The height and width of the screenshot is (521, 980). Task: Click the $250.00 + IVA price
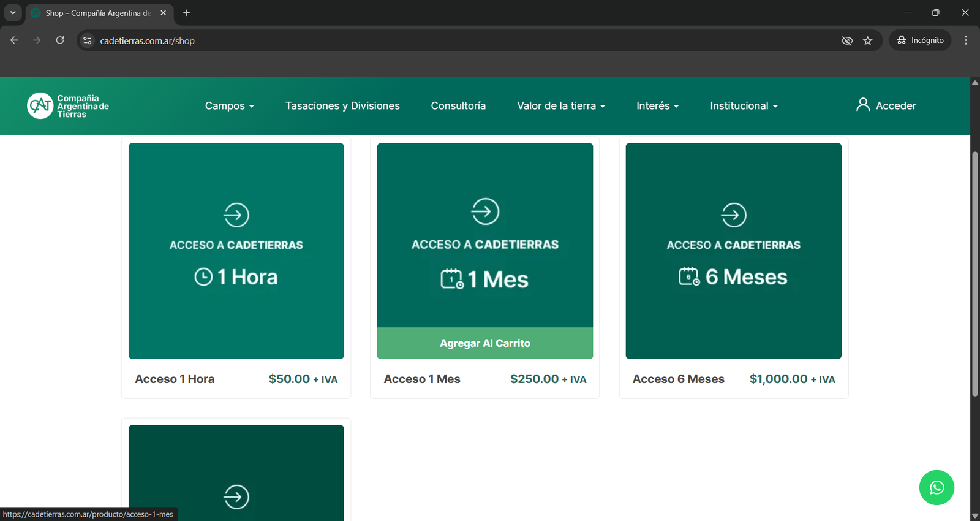coord(548,379)
